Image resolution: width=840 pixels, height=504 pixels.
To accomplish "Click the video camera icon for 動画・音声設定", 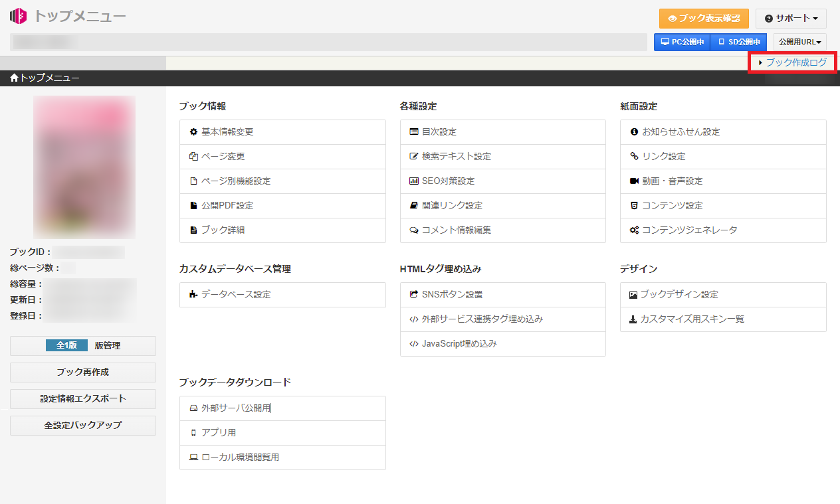I will [634, 181].
